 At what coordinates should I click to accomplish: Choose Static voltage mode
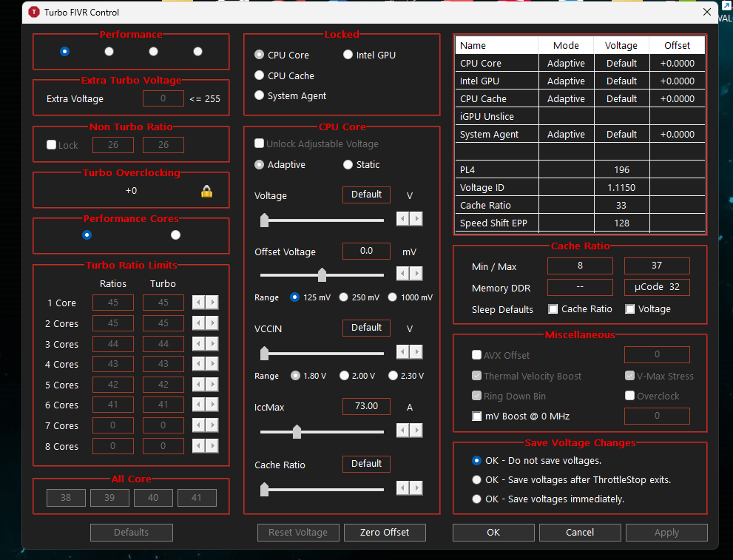(348, 164)
